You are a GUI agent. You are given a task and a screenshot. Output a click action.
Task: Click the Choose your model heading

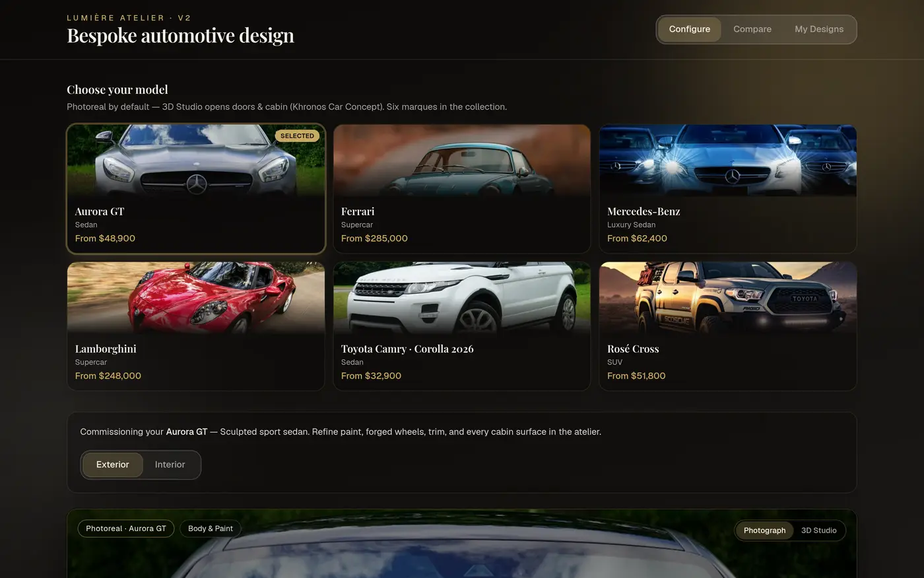click(x=117, y=90)
